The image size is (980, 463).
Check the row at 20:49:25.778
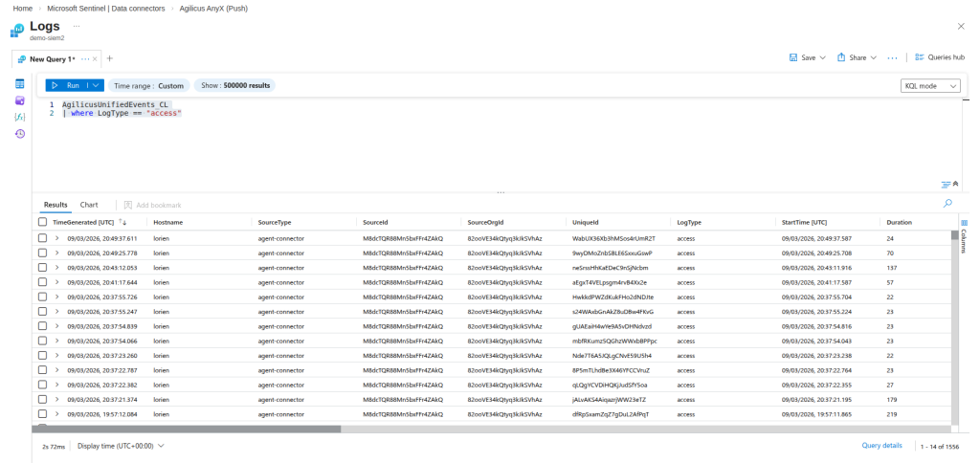tap(42, 254)
